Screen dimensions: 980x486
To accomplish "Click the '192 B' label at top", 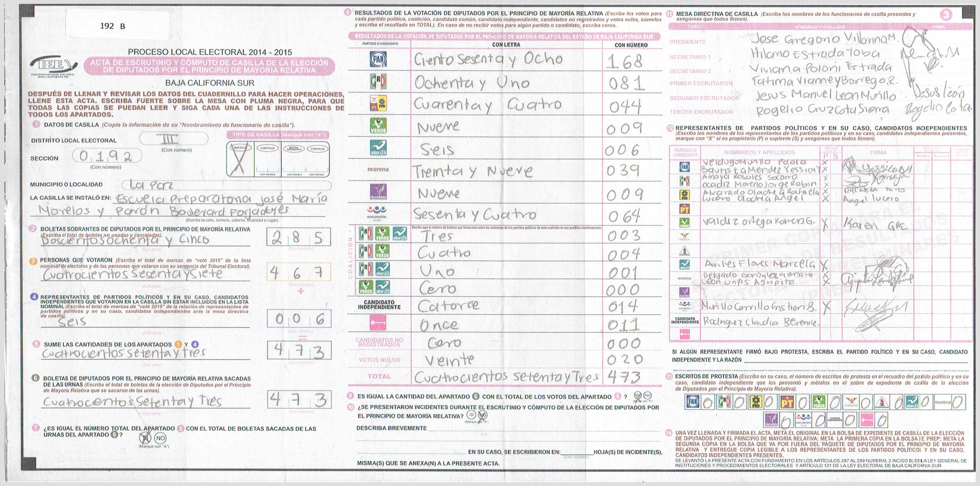I will pyautogui.click(x=112, y=26).
